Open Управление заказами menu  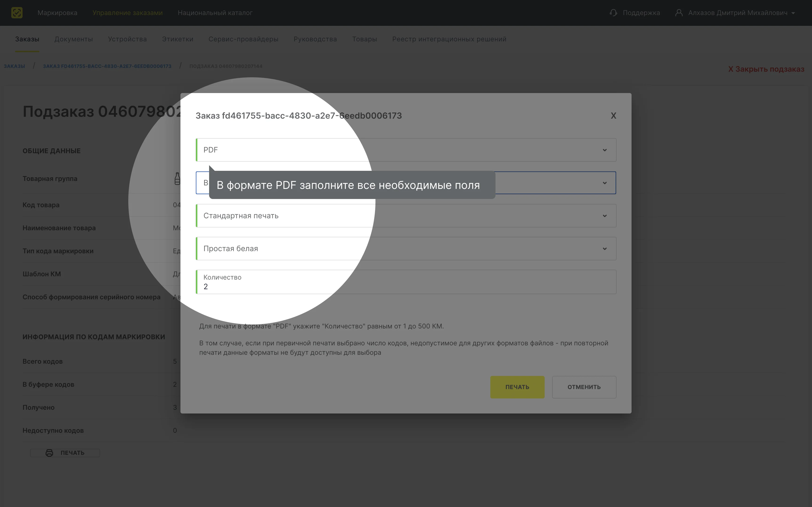(x=127, y=13)
